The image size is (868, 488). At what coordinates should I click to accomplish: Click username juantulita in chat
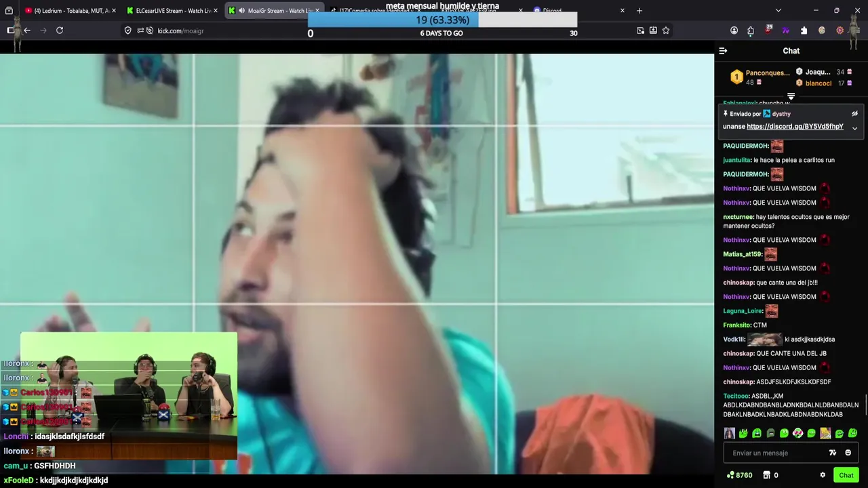(736, 160)
